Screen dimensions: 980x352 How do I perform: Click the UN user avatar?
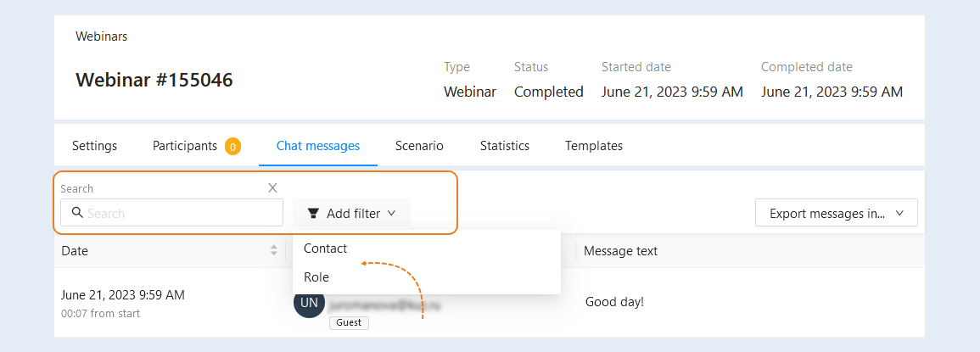click(x=309, y=304)
